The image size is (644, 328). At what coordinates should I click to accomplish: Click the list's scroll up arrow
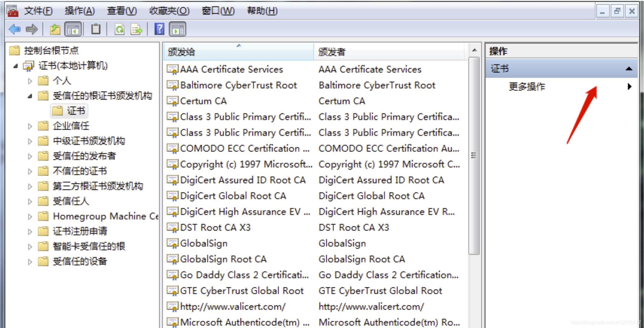click(x=474, y=50)
